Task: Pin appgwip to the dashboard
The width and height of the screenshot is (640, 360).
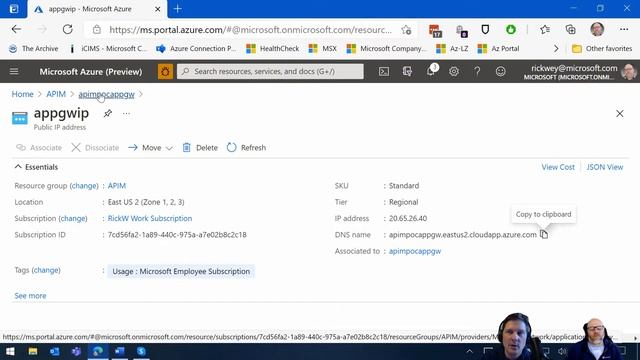Action: [x=107, y=113]
